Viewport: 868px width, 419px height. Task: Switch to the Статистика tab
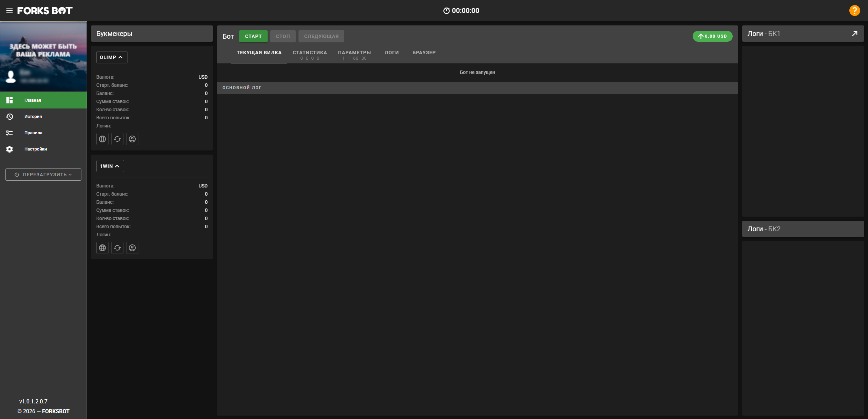(x=310, y=55)
